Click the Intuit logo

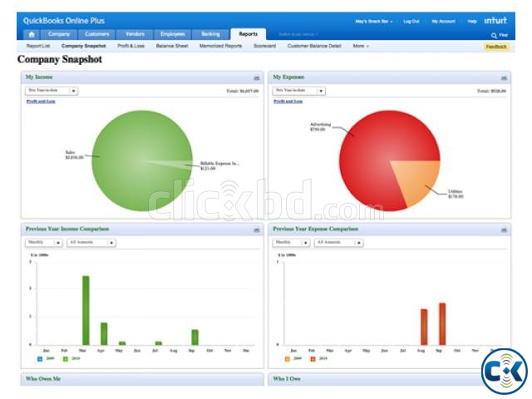click(495, 21)
